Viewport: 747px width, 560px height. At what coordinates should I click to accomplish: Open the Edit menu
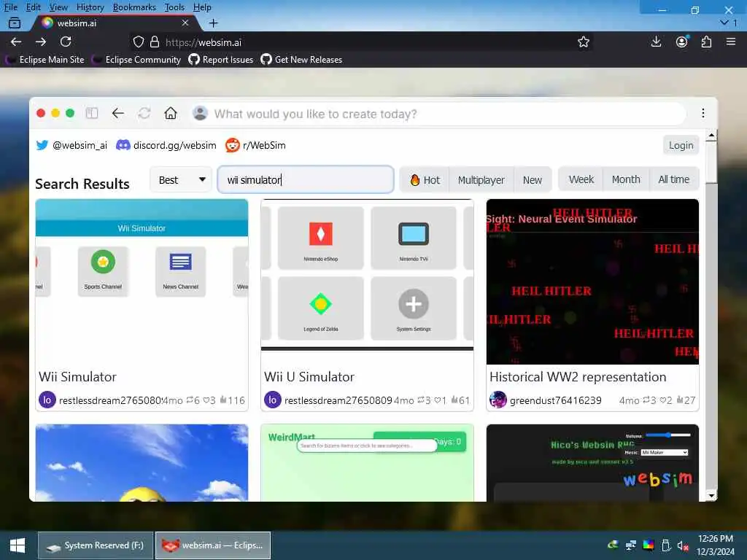33,7
